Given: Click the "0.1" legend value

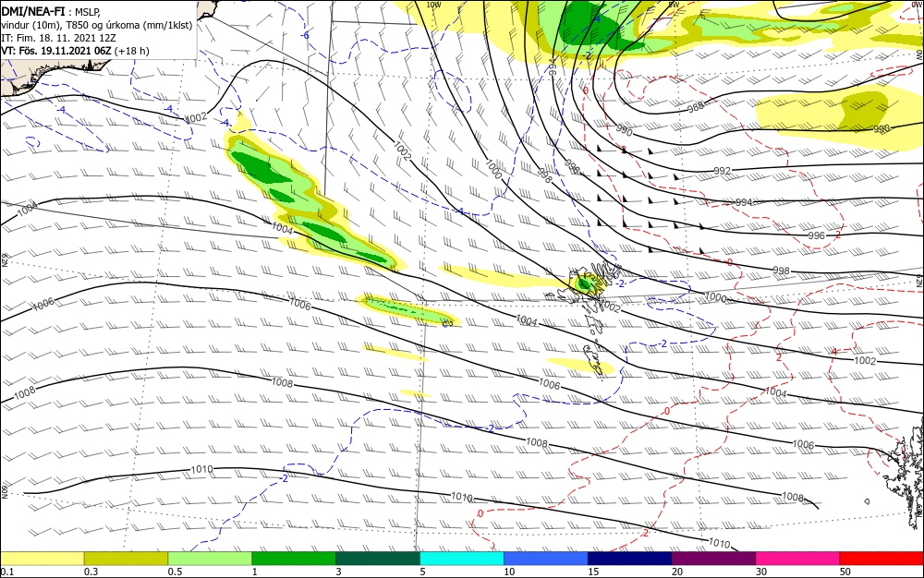Looking at the screenshot, I should 7,572.
